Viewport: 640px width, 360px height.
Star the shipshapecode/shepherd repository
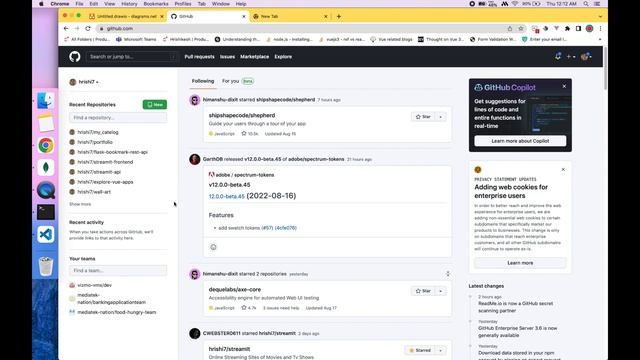tap(423, 117)
